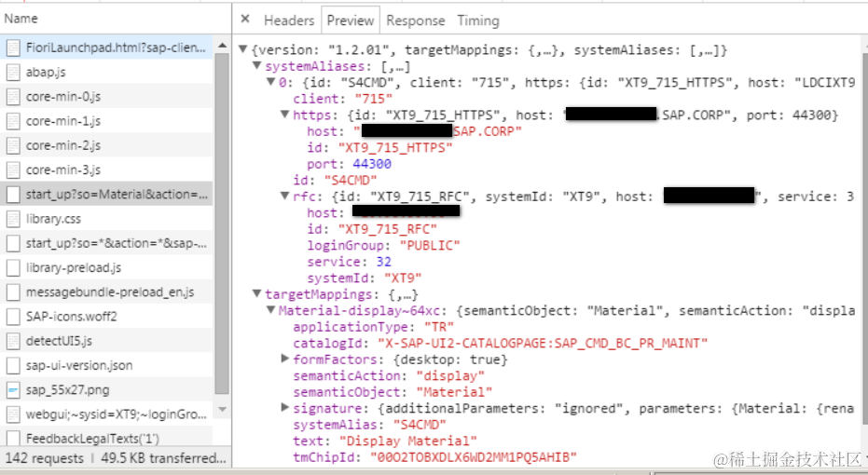Click the text "Display Material" value
This screenshot has height=475, width=868.
coord(408,441)
